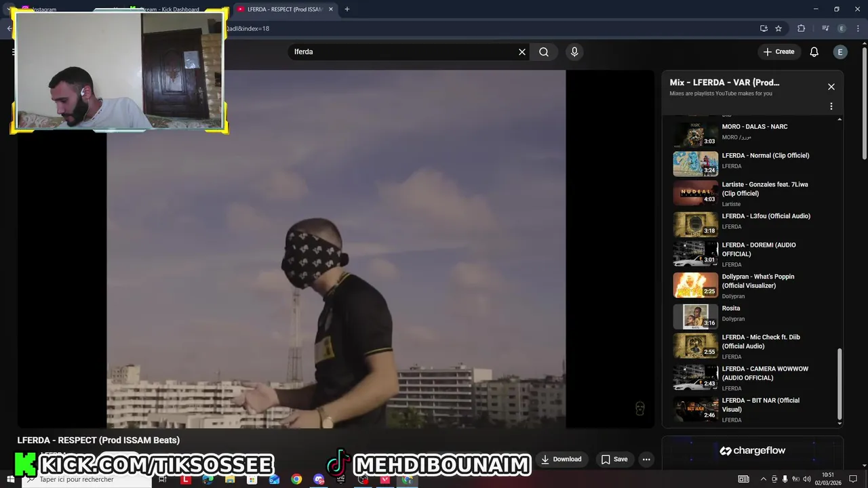This screenshot has width=868, height=488.
Task: Close the Mix playlist panel
Action: [x=831, y=87]
